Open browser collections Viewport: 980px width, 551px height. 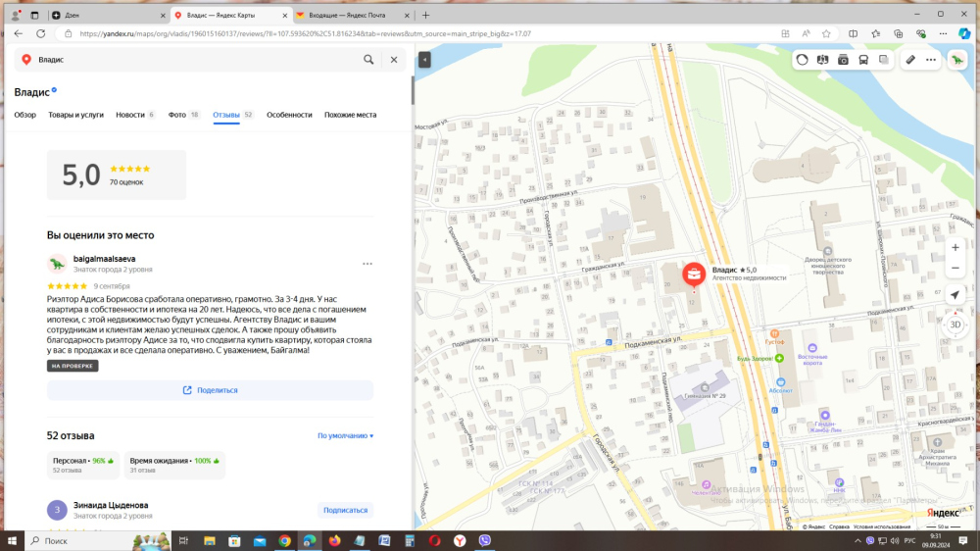click(898, 33)
